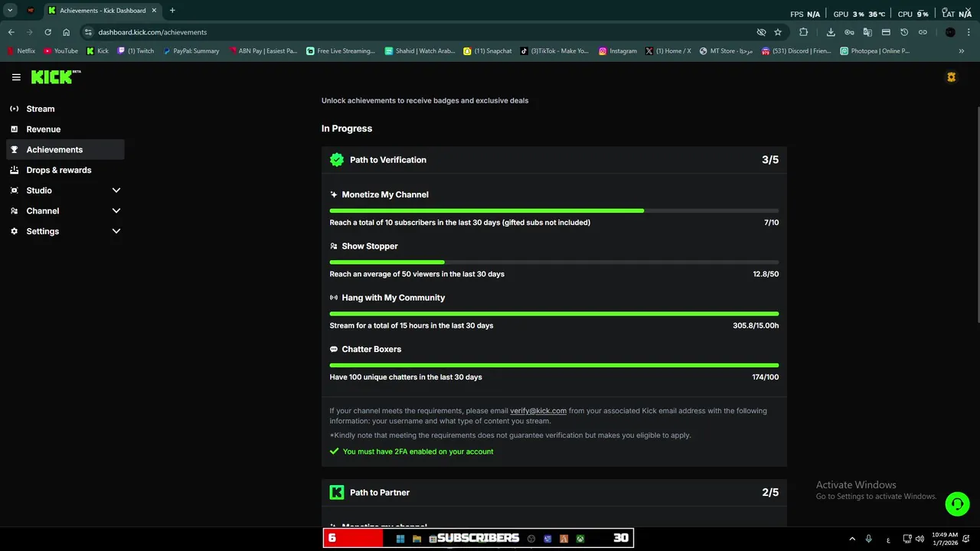Open the password manager key icon
This screenshot has width=980, height=551.
click(849, 32)
